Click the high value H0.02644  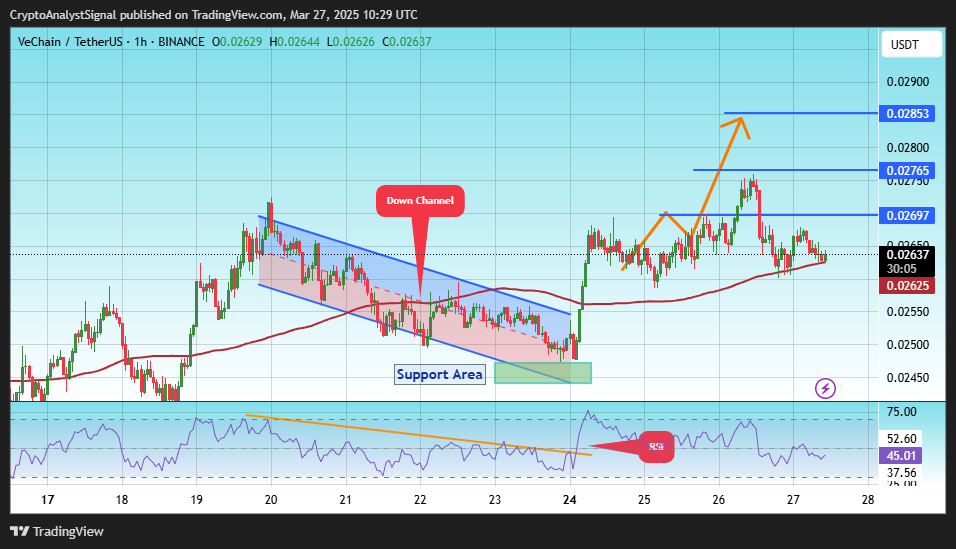[294, 42]
